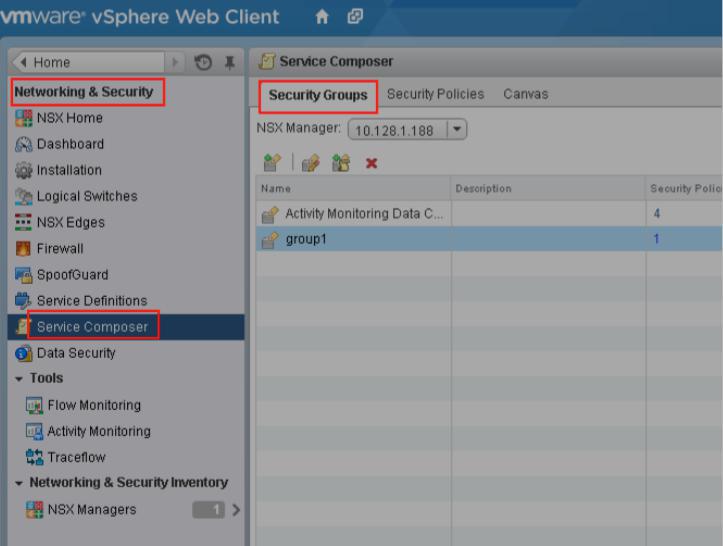Click the NSX Managers count badge
Screen dimensions: 723x546
pos(208,510)
